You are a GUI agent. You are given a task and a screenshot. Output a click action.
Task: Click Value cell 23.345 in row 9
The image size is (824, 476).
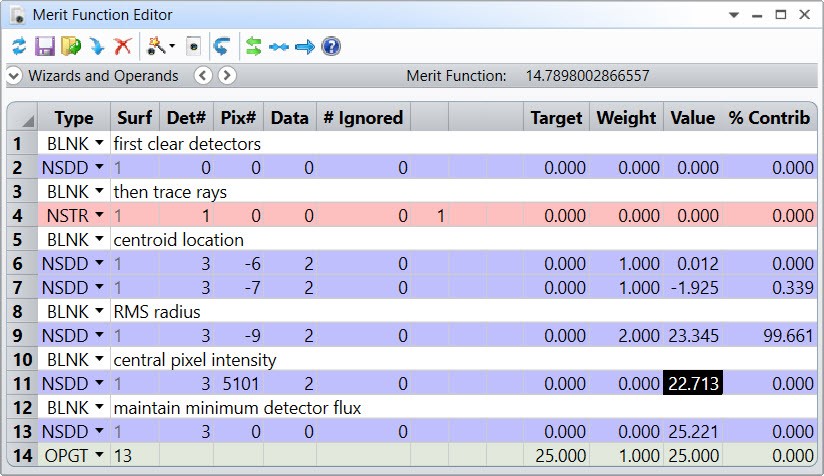pos(693,335)
